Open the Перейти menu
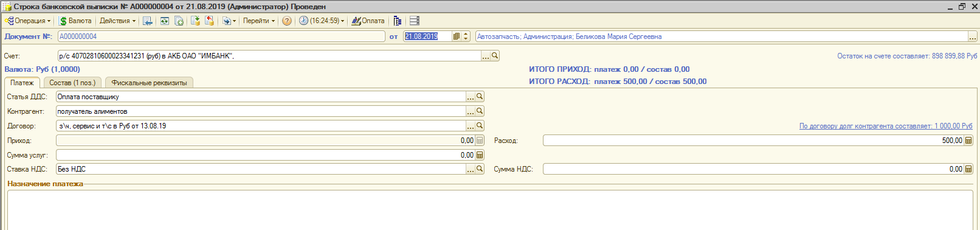Image resolution: width=980 pixels, height=230 pixels. (x=258, y=21)
